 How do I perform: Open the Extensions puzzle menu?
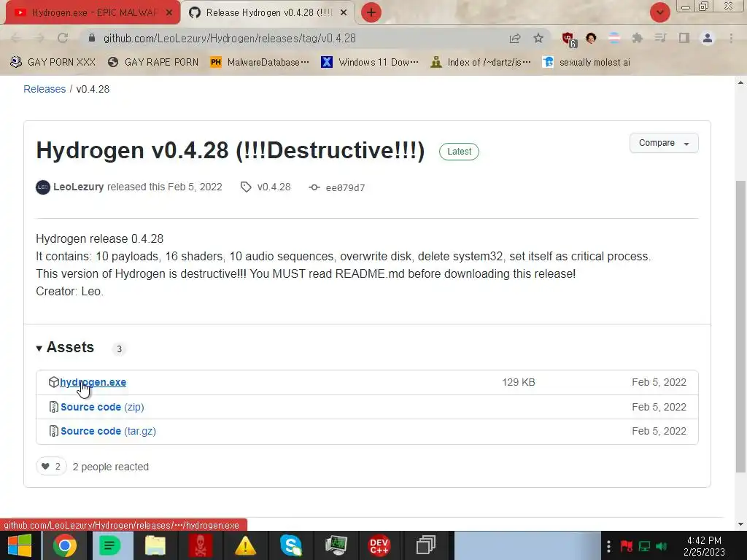[638, 38]
